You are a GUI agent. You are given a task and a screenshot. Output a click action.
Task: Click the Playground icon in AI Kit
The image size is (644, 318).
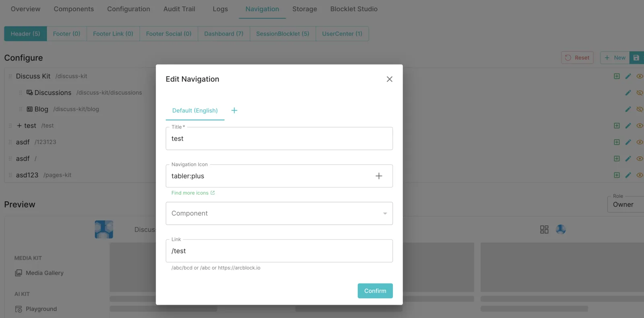click(x=19, y=309)
